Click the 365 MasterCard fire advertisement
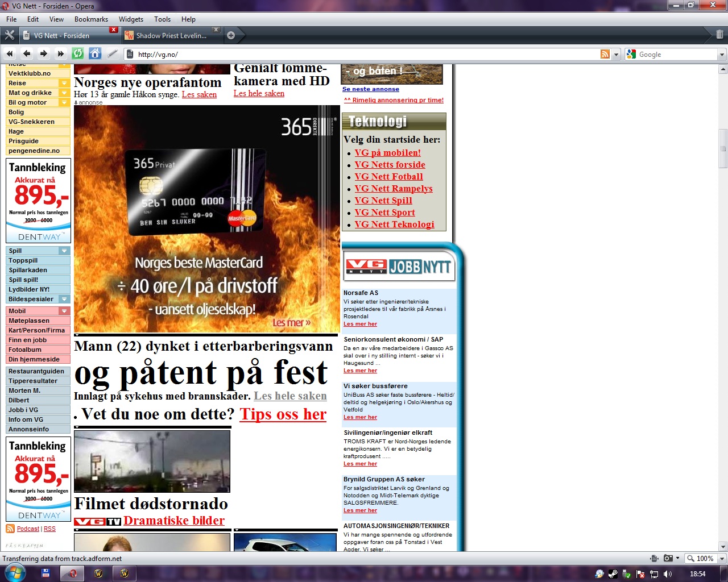The image size is (728, 582). pos(207,219)
